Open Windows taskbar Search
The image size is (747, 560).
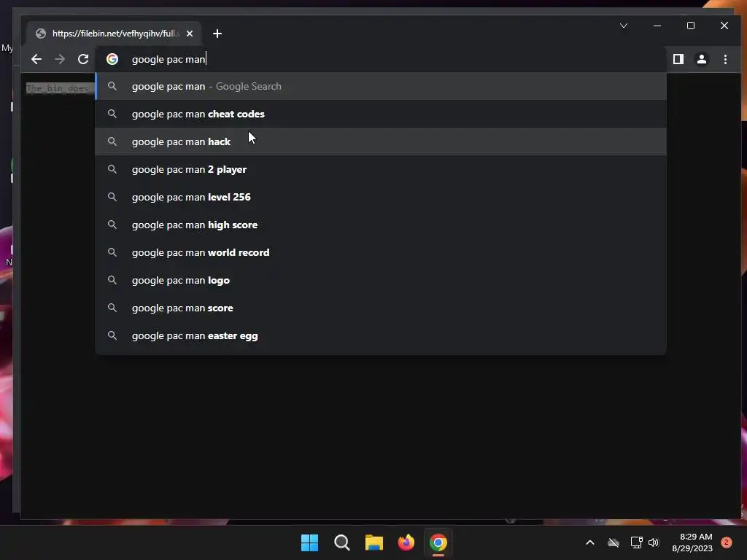pos(342,542)
